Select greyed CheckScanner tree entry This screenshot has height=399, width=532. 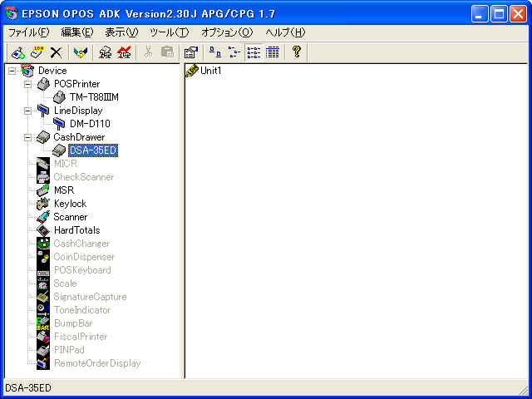pos(84,177)
